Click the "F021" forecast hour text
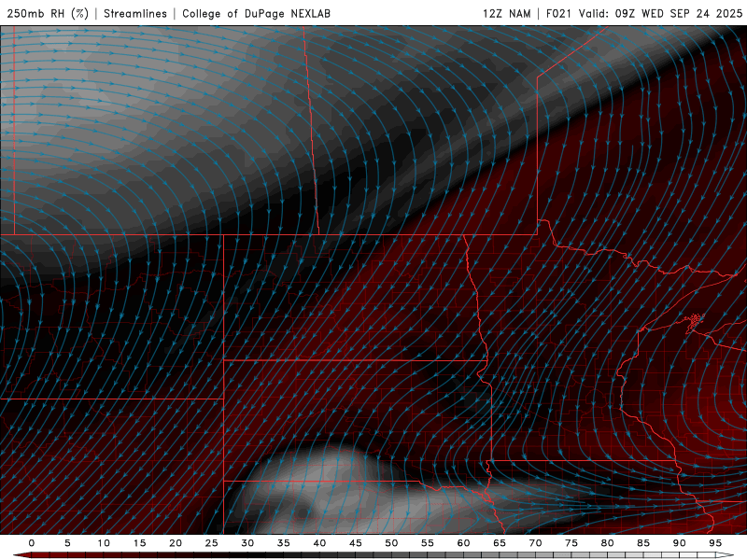 coord(558,13)
